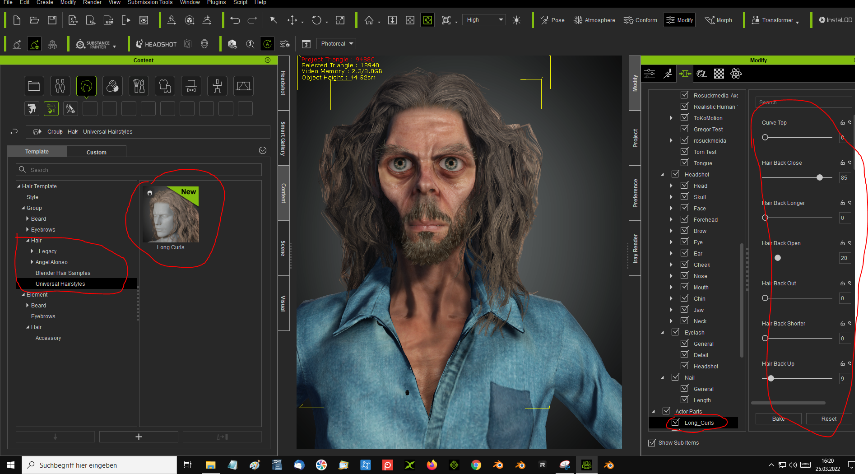Export to USD with the USD file icon
Screen dimensions: 868x474
click(108, 20)
